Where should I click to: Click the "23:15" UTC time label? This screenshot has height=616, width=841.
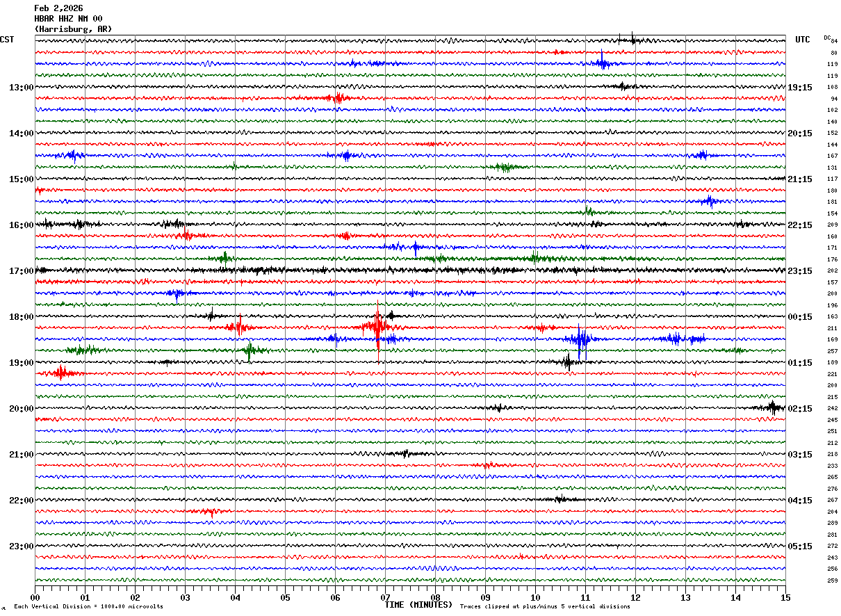[800, 271]
